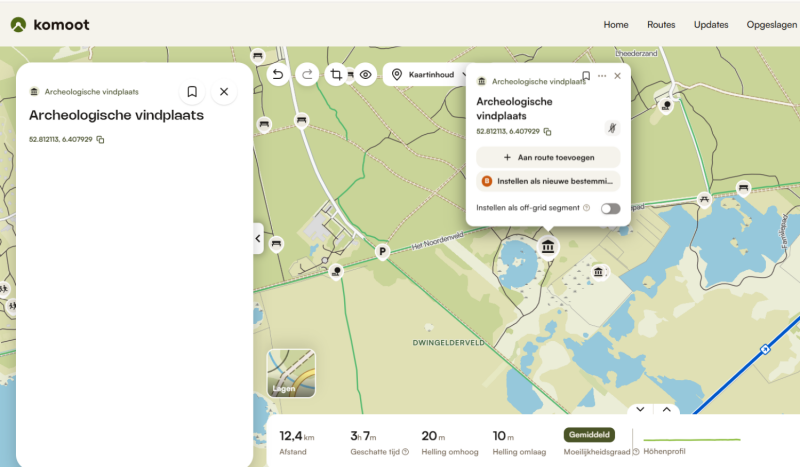This screenshot has width=800, height=467.
Task: Redo the route change
Action: [x=307, y=75]
